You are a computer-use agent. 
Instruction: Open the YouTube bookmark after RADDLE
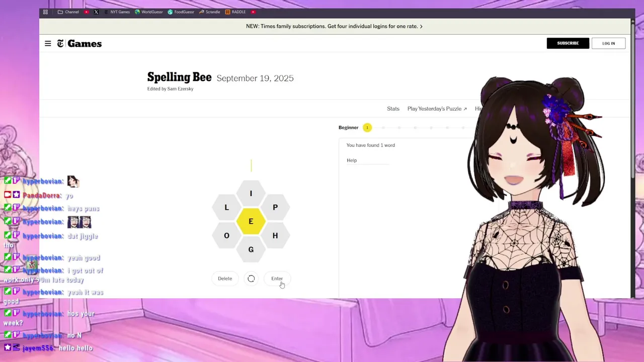point(253,12)
